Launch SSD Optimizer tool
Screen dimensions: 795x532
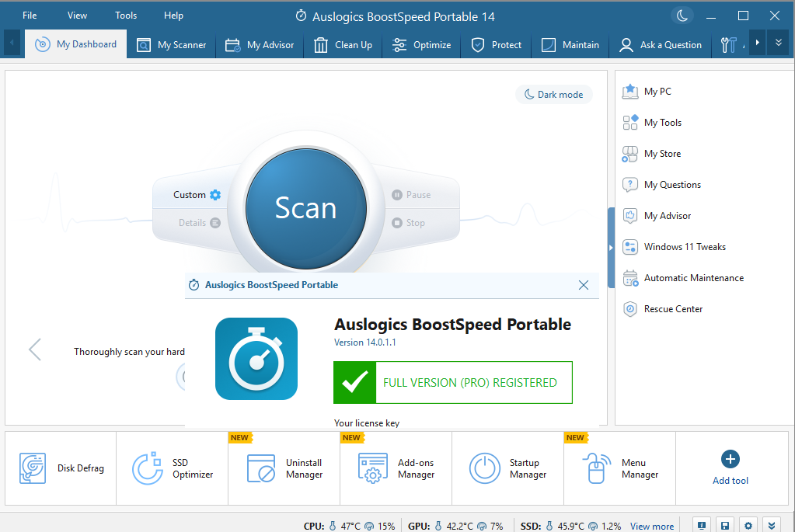point(173,468)
